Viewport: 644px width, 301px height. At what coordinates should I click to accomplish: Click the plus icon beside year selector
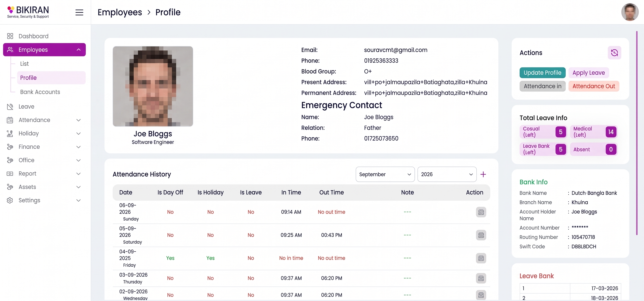[x=483, y=174]
